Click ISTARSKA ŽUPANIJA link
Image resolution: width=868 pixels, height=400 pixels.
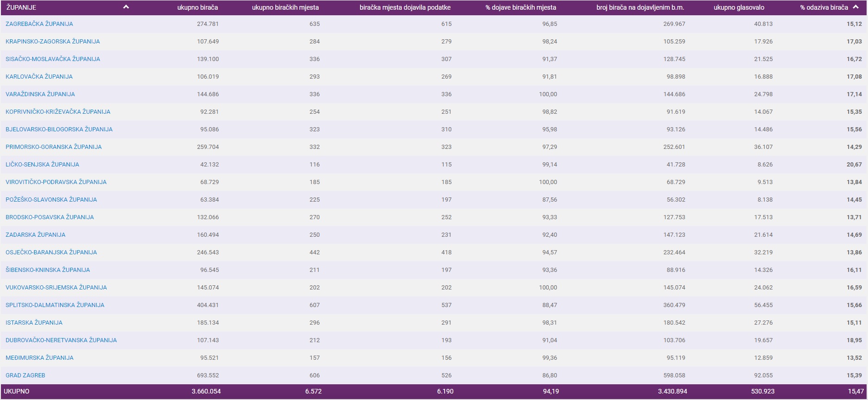(34, 323)
